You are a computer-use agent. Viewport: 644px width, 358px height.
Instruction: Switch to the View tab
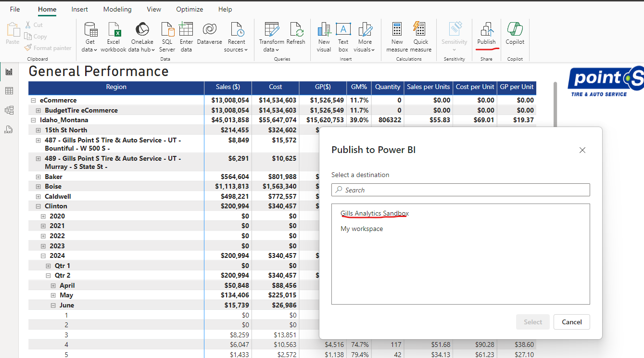click(x=154, y=9)
